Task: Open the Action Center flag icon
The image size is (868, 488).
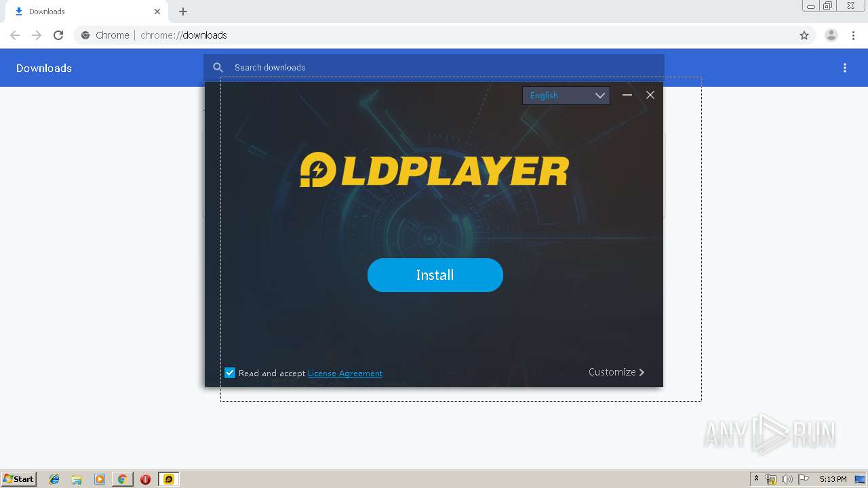Action: [x=804, y=479]
